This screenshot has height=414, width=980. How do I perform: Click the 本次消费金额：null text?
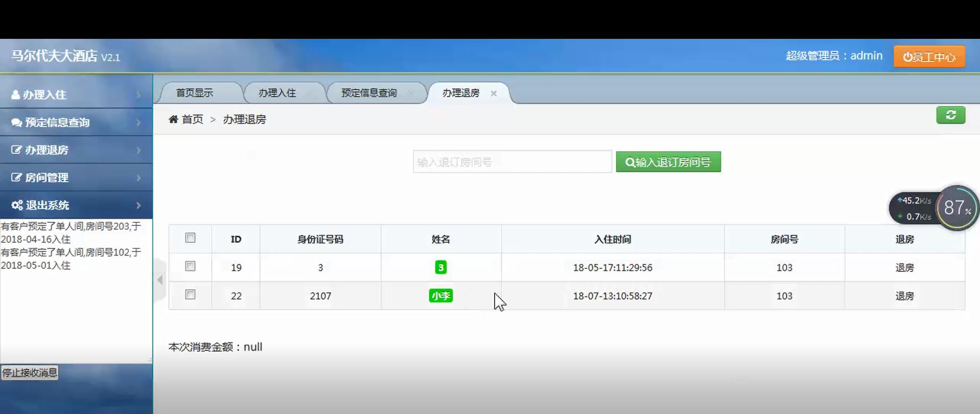215,347
